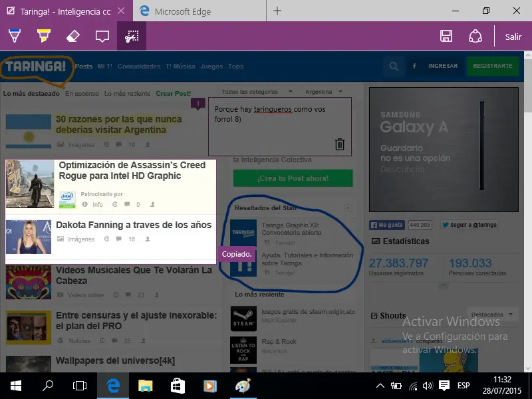Toggle the Clip selection tool
The width and height of the screenshot is (532, 399).
pyautogui.click(x=132, y=37)
